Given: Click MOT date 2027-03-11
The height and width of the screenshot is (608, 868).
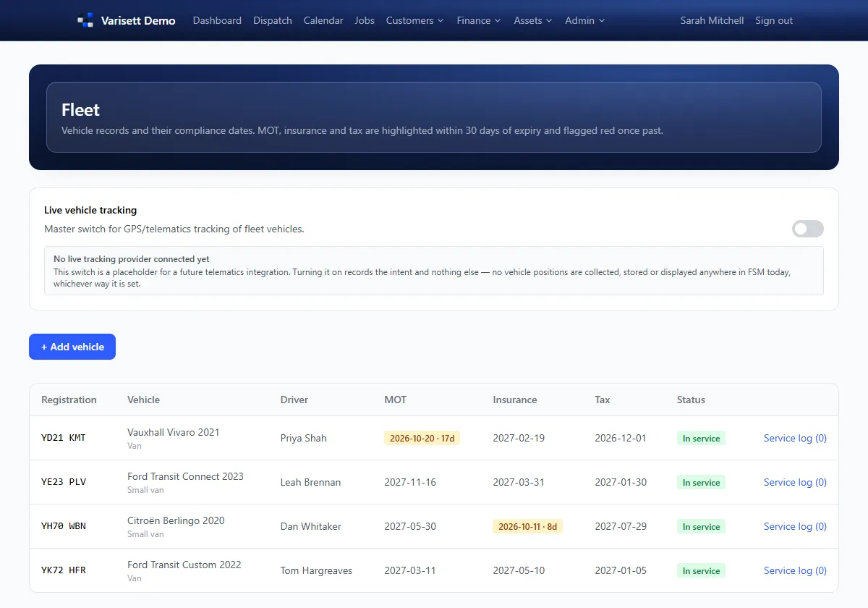Looking at the screenshot, I should 410,570.
